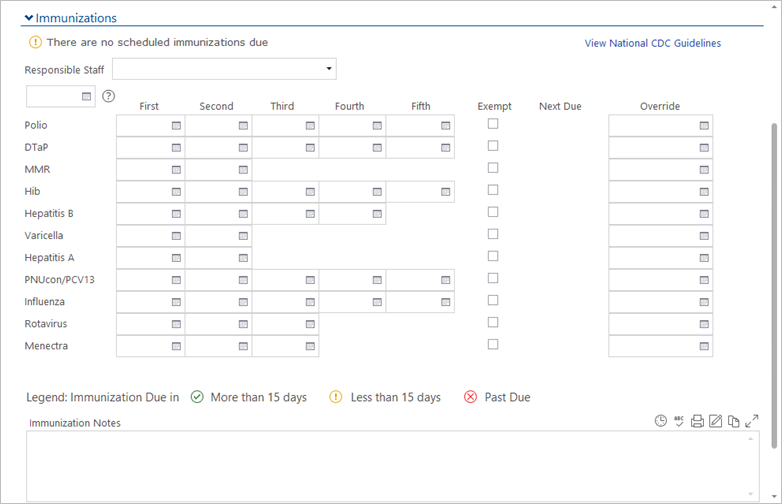Mark Hepatitis B as exempt

[493, 212]
